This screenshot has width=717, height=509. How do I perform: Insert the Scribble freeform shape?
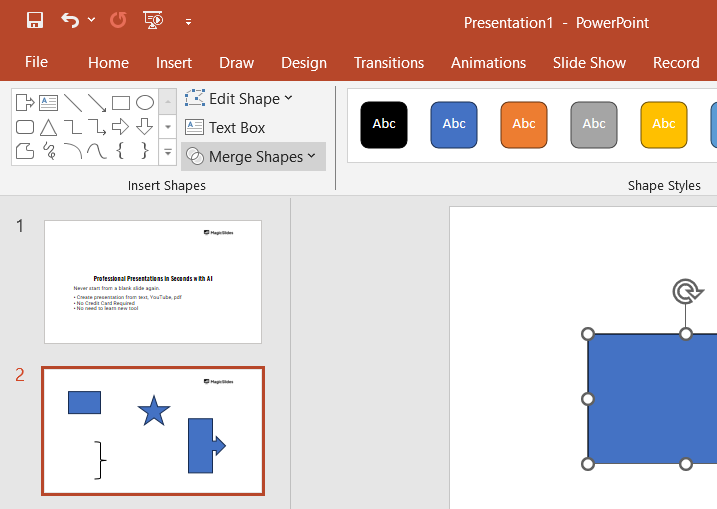49,151
